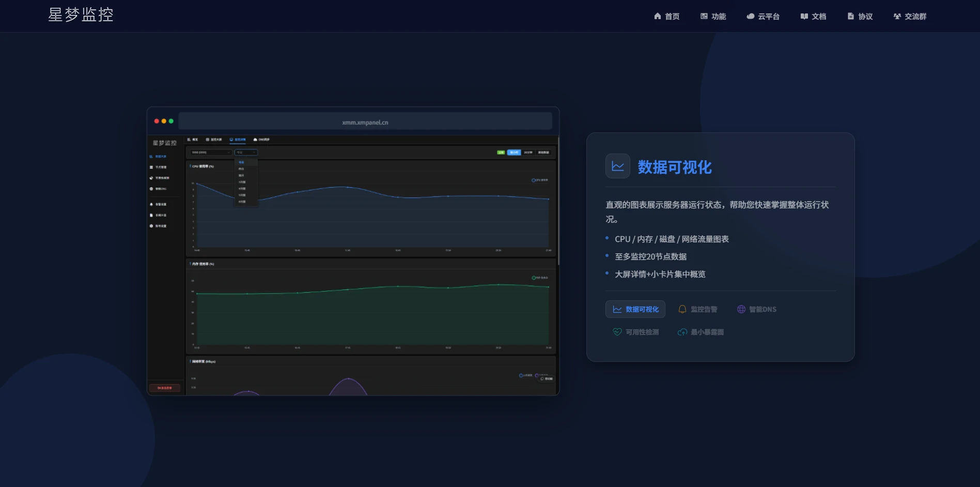Click the browser address bar showing xmm.xmpanel.cn

click(364, 121)
